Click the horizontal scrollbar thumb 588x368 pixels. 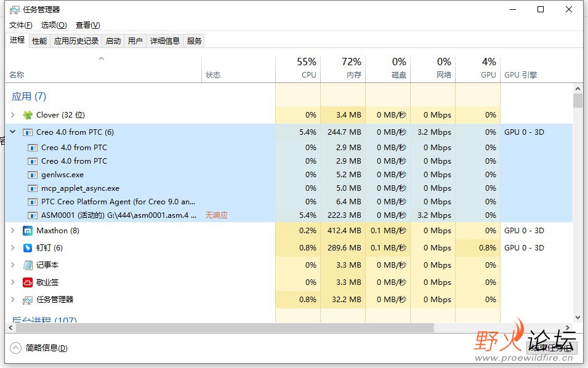(225, 328)
